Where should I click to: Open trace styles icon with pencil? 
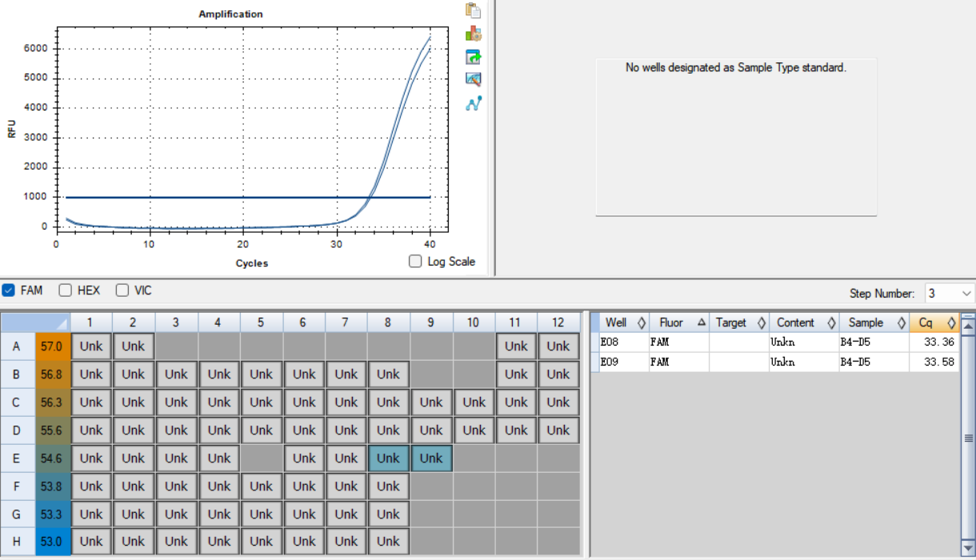[474, 79]
